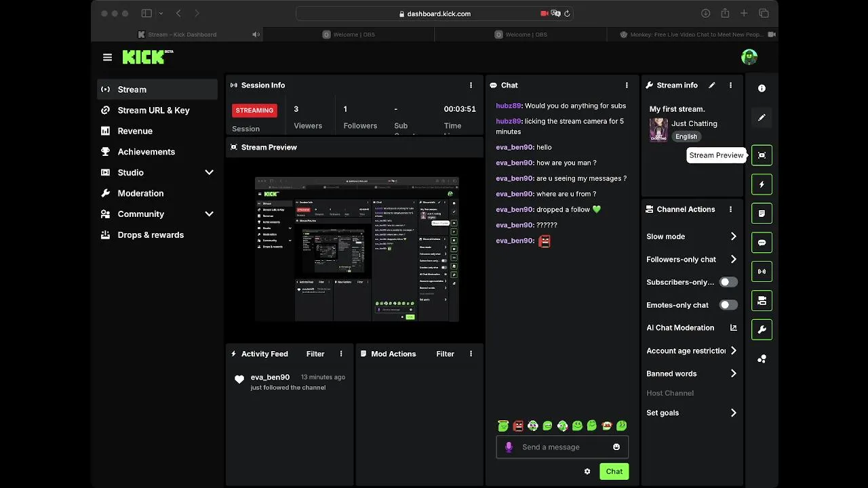Click the green Chat send button
Screen dimensions: 868x488
[x=614, y=472]
